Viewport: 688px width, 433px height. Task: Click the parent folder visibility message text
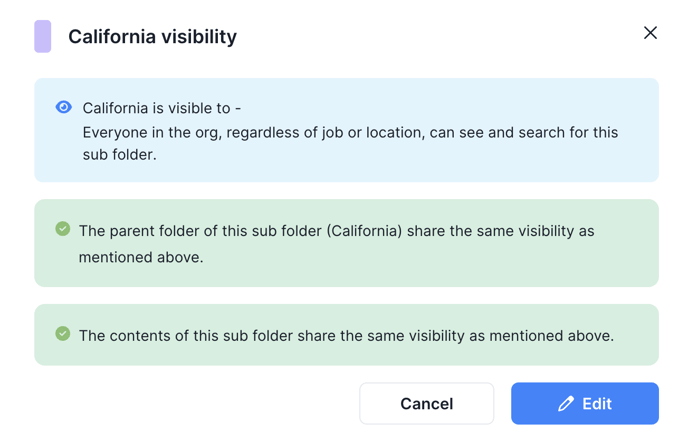click(337, 244)
